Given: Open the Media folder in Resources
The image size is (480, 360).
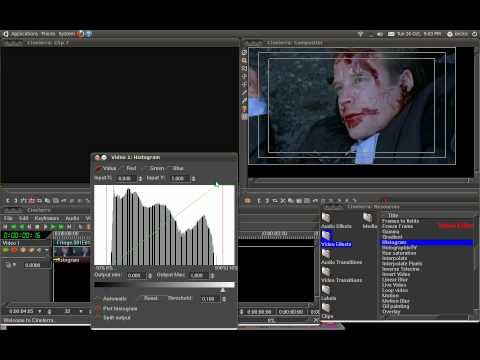Looking at the screenshot, I should (369, 221).
